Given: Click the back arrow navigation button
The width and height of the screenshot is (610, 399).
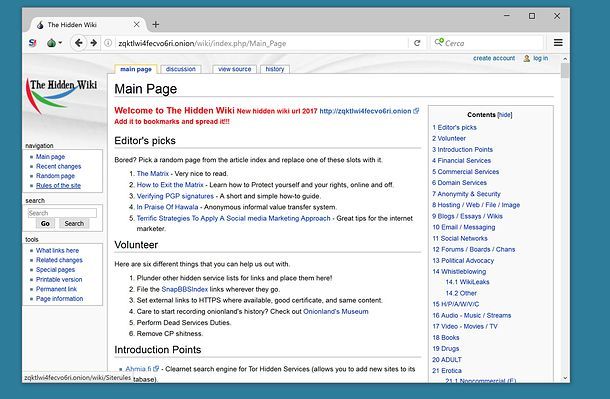Looking at the screenshot, I should point(79,43).
